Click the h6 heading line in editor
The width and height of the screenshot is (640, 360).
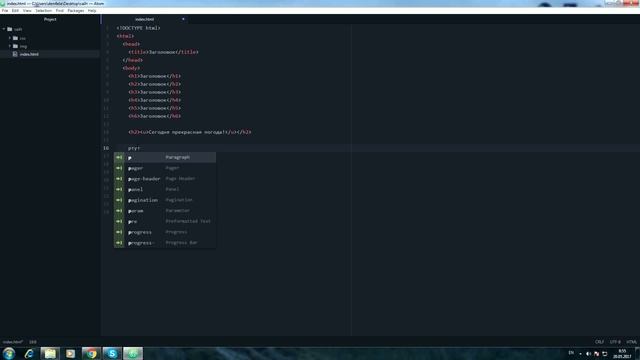pos(154,116)
